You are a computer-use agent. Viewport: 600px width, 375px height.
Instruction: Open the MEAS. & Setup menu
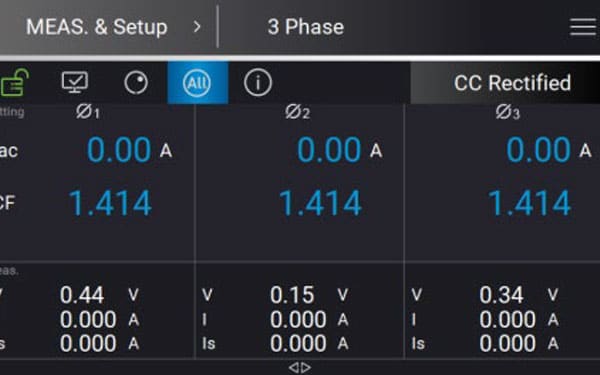tap(96, 27)
